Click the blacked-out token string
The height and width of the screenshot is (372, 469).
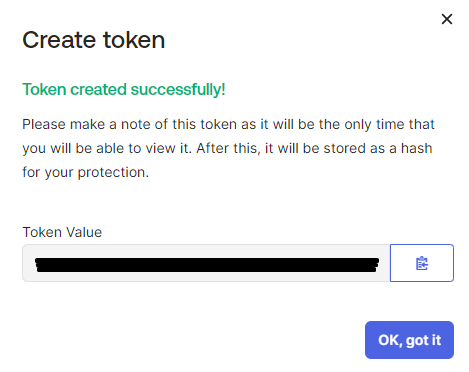pyautogui.click(x=207, y=265)
